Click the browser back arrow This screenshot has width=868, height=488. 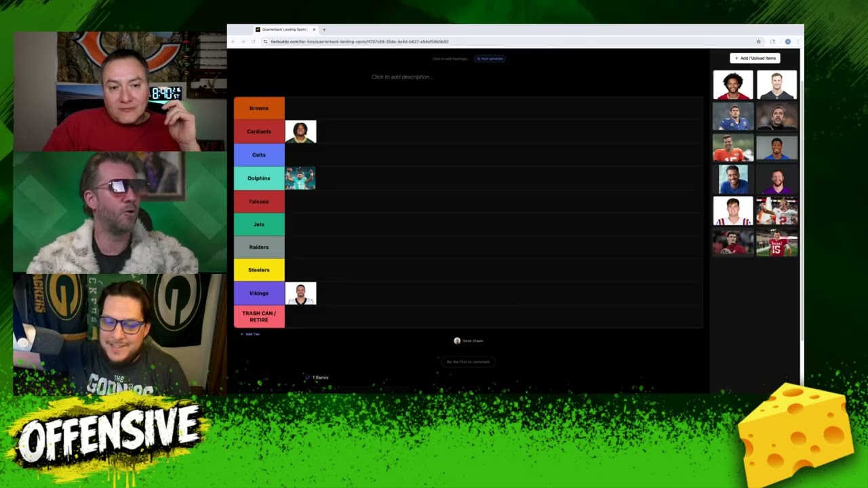pos(233,41)
